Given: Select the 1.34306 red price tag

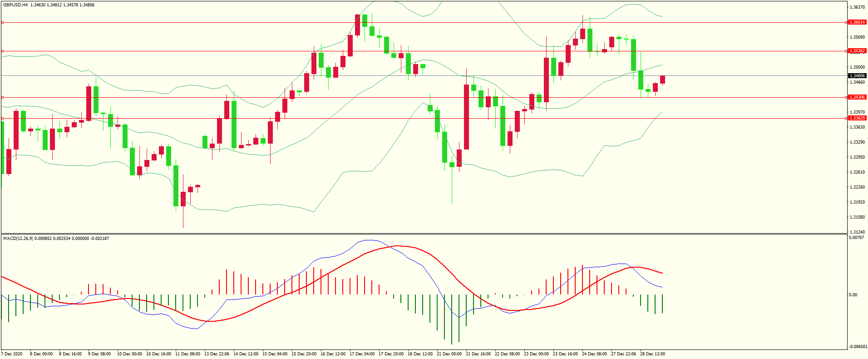Looking at the screenshot, I should point(857,97).
